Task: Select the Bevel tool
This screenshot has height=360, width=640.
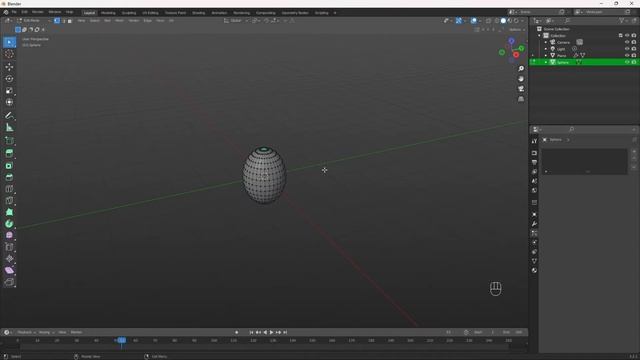Action: point(9,177)
